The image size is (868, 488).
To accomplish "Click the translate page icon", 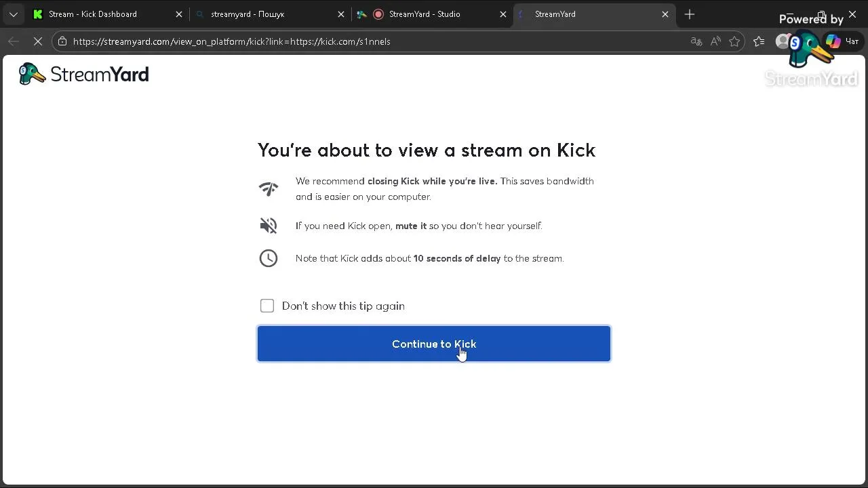I will click(696, 41).
